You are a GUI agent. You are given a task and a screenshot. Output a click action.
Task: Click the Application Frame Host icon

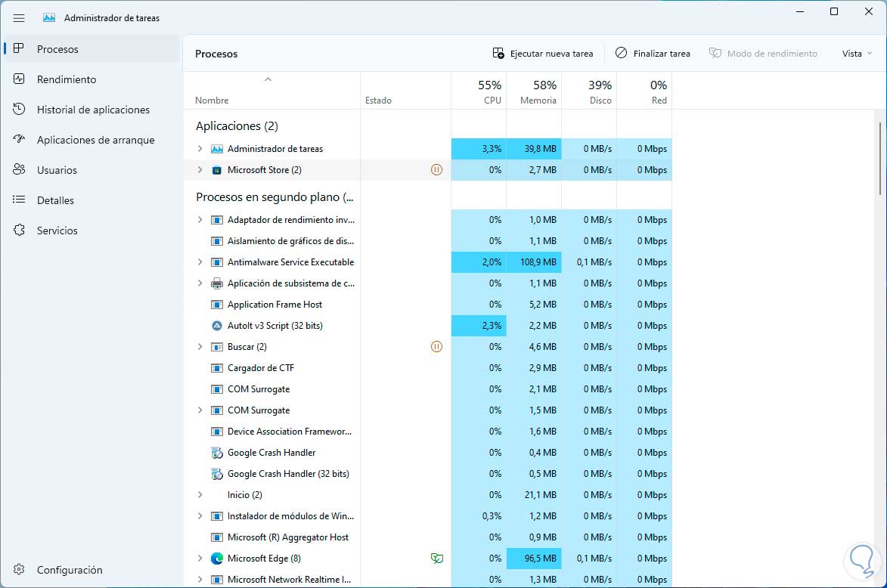(x=217, y=304)
